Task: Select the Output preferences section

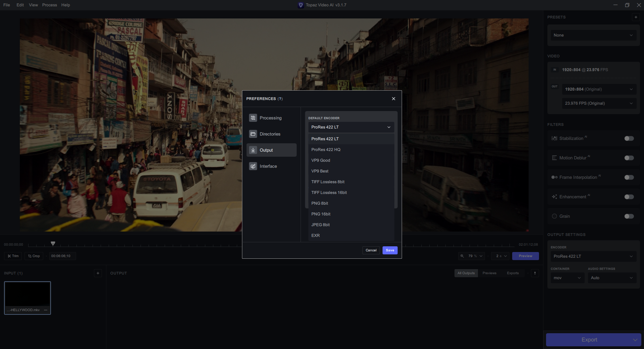Action: [x=271, y=150]
